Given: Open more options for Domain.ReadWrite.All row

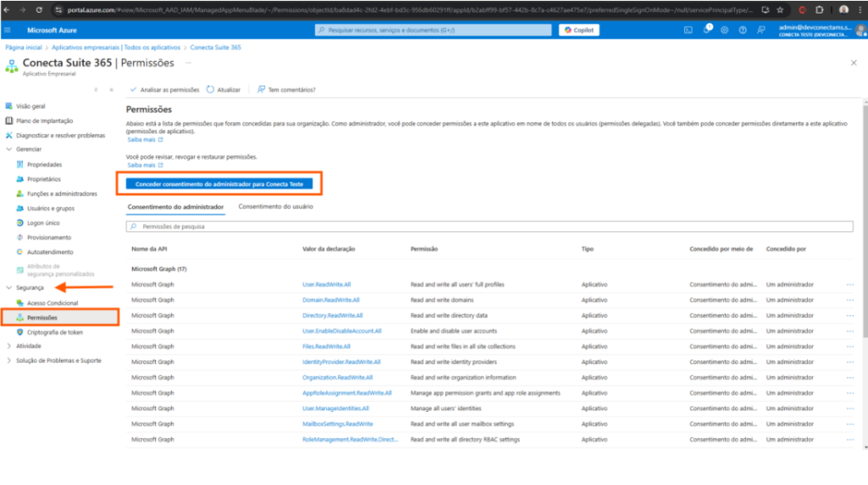Looking at the screenshot, I should click(849, 300).
